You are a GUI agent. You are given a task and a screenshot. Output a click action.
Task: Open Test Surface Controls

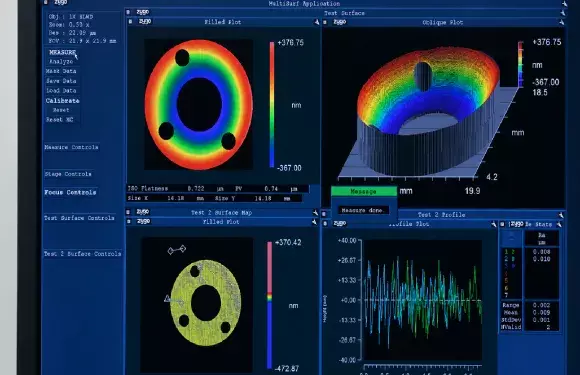(79, 218)
